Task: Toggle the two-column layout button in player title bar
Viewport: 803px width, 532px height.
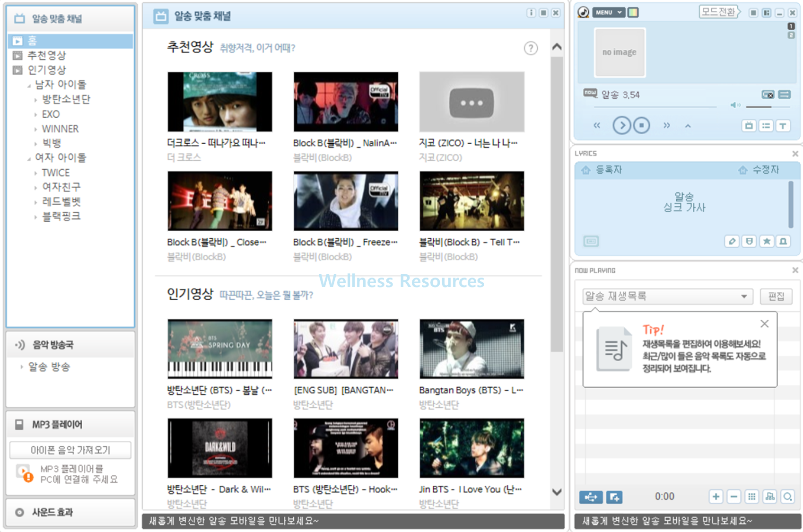Action: tap(767, 13)
